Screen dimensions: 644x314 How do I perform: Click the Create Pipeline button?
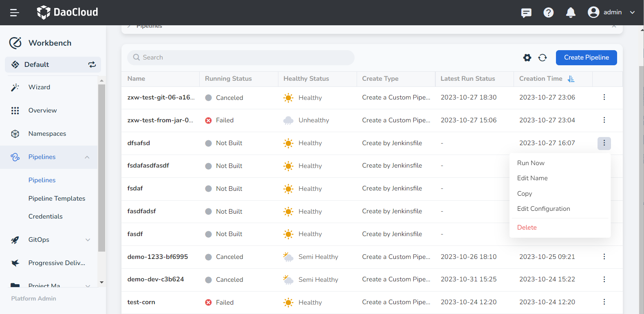tap(586, 57)
